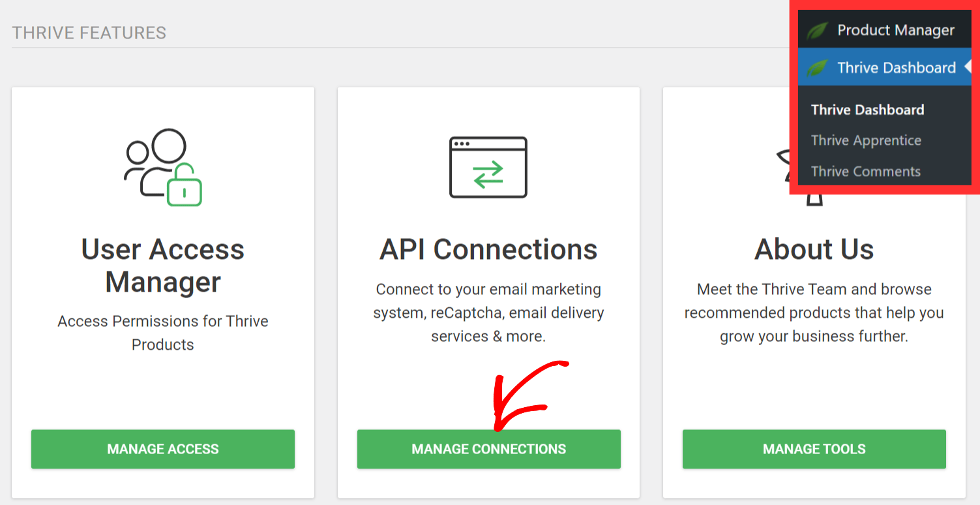Click the 'Connect to your email marketing' description

point(488,313)
